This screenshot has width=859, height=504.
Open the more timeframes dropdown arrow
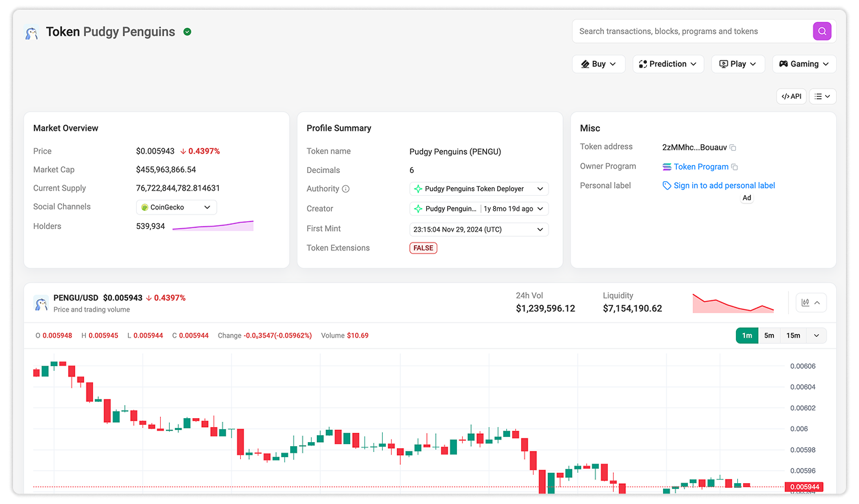817,336
